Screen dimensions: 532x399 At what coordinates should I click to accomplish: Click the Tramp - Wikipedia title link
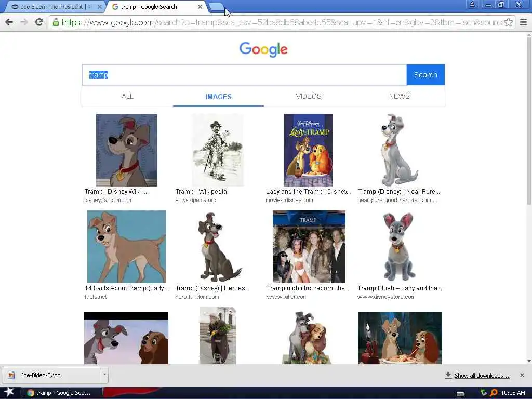pos(201,192)
